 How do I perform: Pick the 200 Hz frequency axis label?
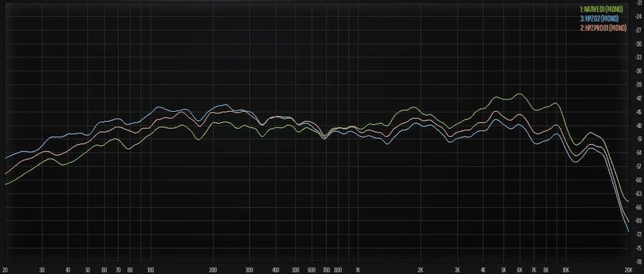[x=213, y=269]
